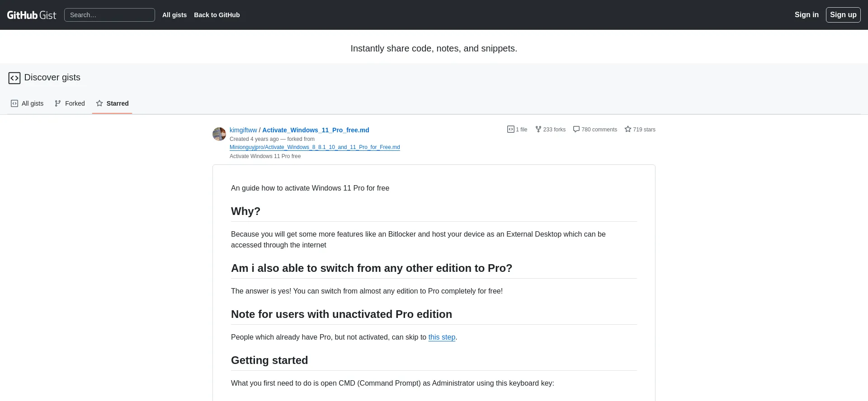
Task: Select the Starred tab
Action: click(x=112, y=103)
